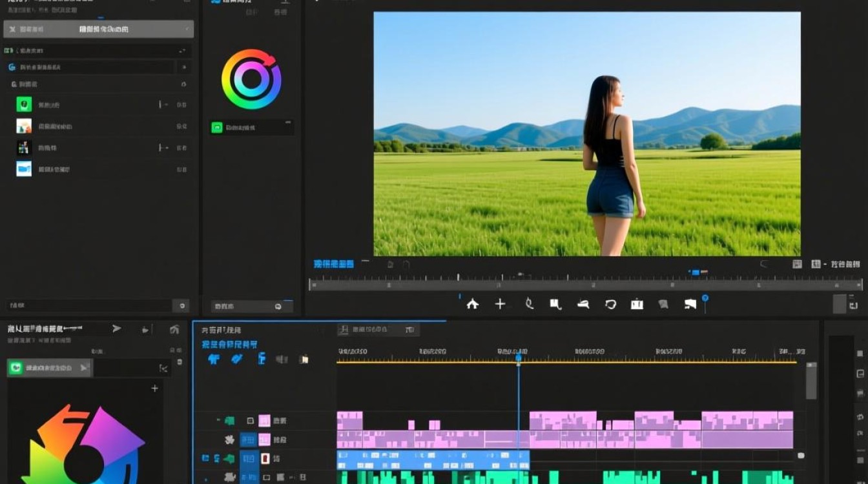Click the plus icon below the preview
The image size is (868, 484).
tap(500, 304)
